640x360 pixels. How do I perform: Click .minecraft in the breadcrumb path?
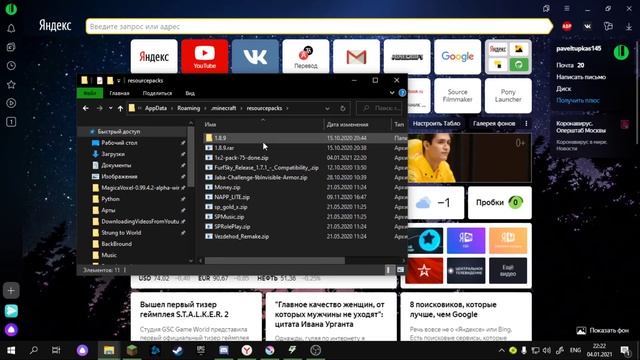point(223,108)
